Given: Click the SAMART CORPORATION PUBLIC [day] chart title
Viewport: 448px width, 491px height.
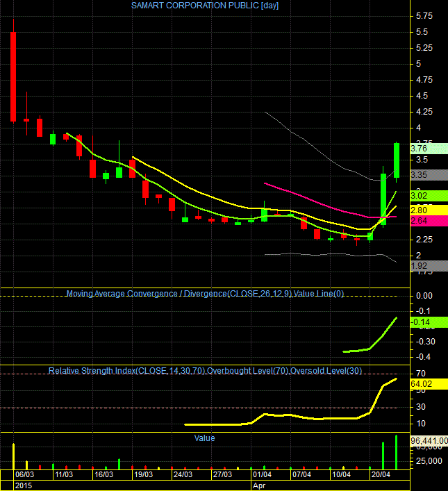Looking at the screenshot, I should [205, 6].
